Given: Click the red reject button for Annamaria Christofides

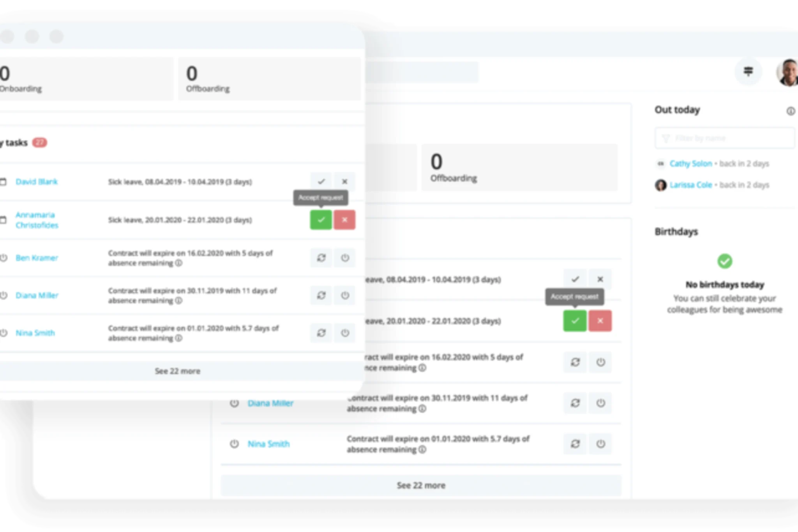Looking at the screenshot, I should pyautogui.click(x=344, y=219).
